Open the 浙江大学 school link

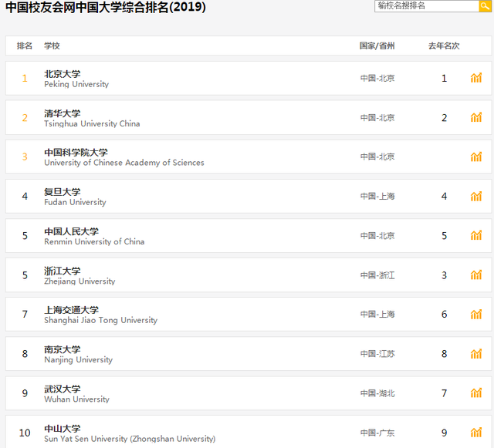coord(63,271)
